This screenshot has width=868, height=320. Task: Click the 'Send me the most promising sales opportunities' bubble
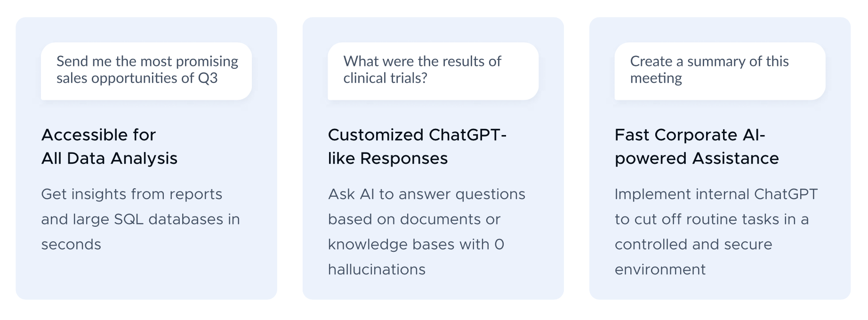[x=146, y=71]
